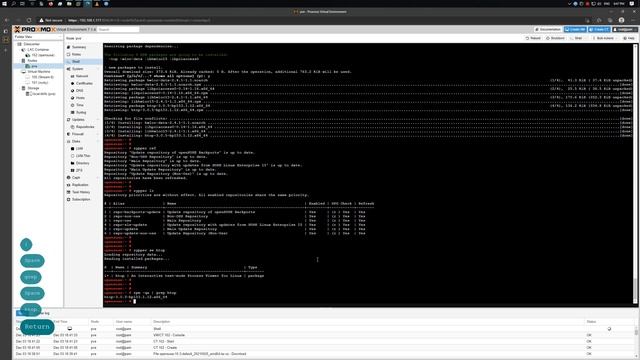Open the Documentation button
640x360 pixels.
[548, 29]
